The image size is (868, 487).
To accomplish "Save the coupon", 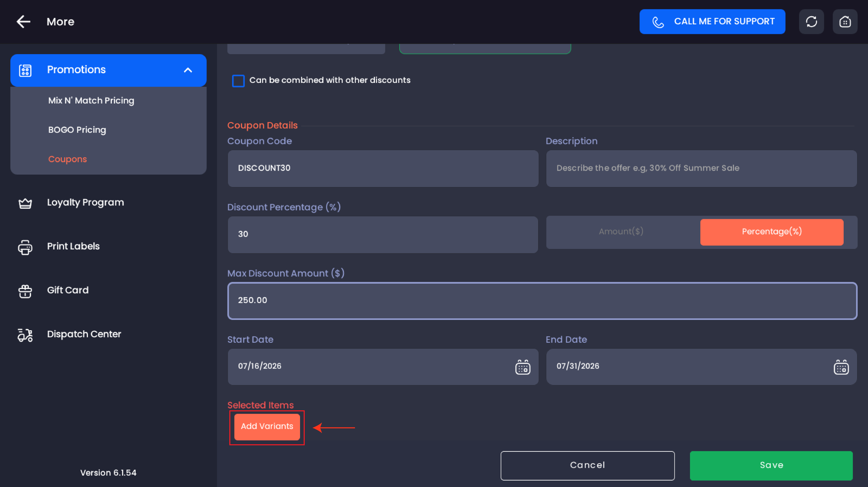I will [771, 465].
